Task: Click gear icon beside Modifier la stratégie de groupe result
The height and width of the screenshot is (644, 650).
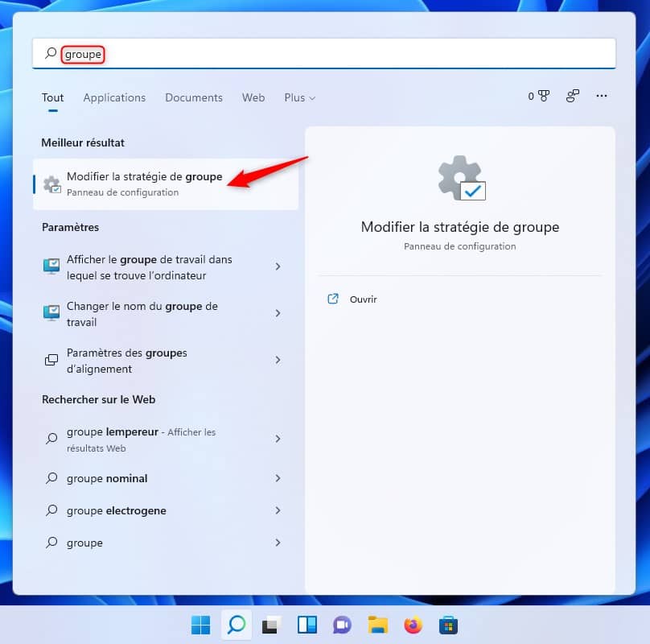Action: pos(52,184)
